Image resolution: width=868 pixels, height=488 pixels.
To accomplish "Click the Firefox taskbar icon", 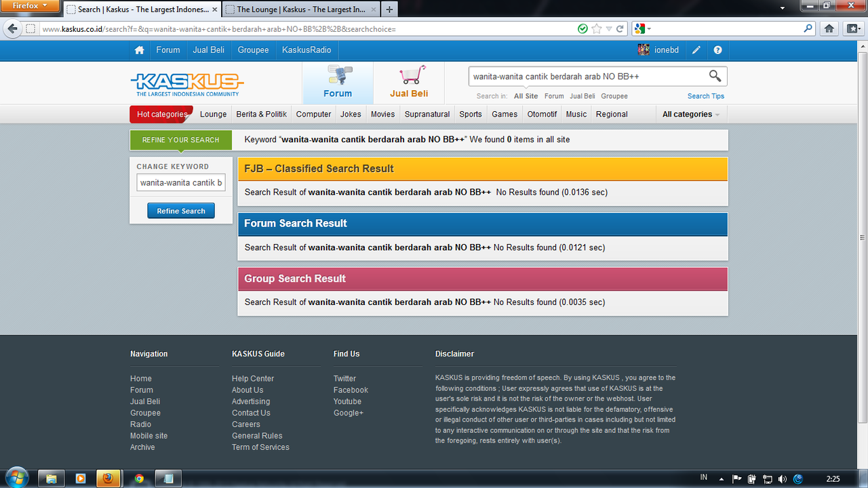I will (109, 479).
